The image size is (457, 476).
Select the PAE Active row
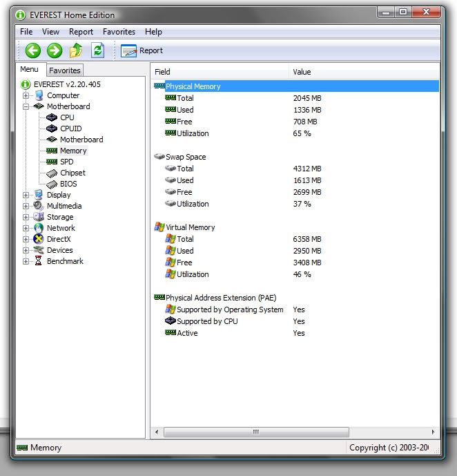click(296, 333)
